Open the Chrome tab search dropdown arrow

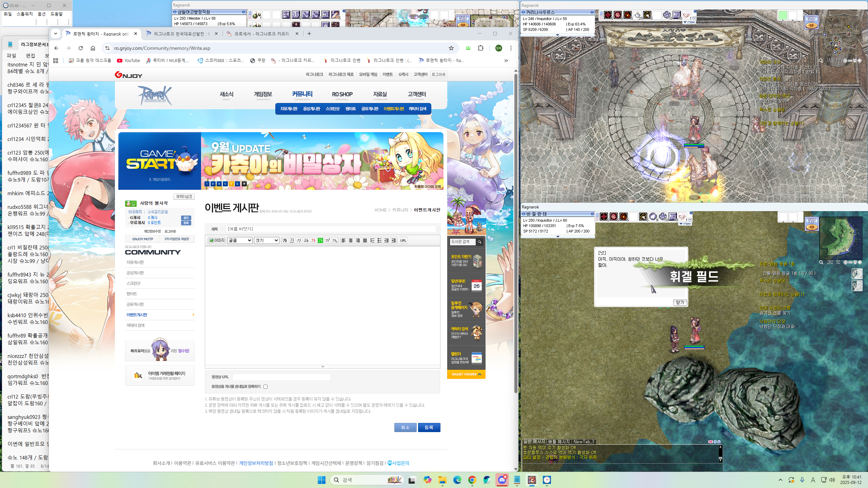56,34
